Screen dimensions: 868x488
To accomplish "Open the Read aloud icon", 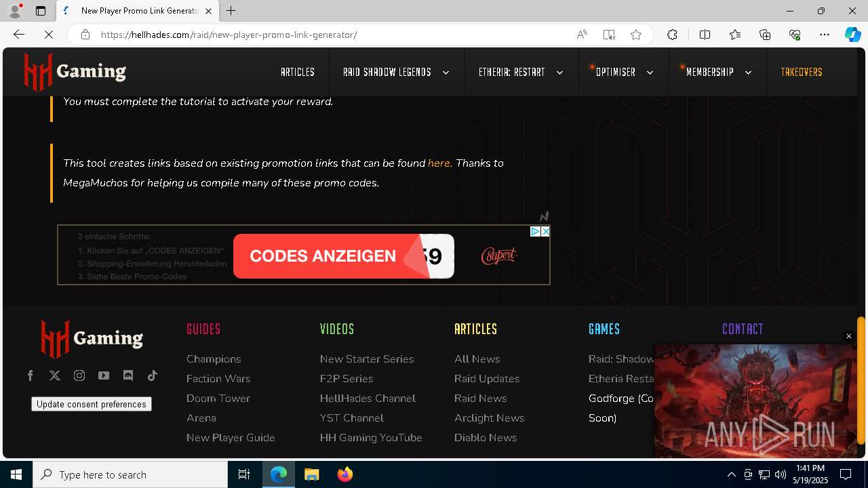I will point(582,35).
